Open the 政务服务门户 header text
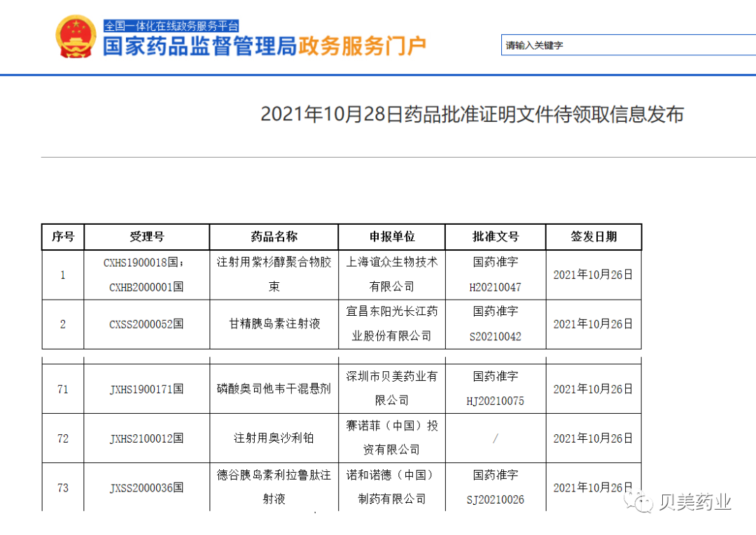 [x=364, y=45]
